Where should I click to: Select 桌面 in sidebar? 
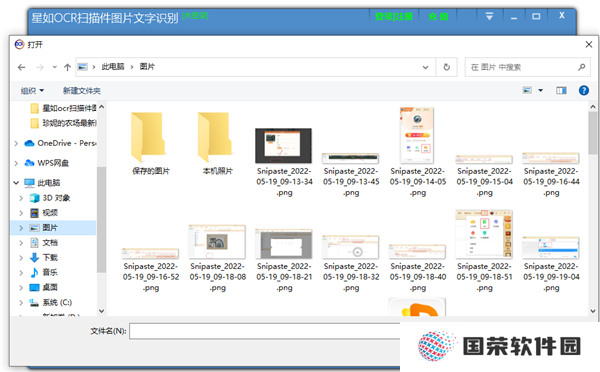click(x=44, y=287)
